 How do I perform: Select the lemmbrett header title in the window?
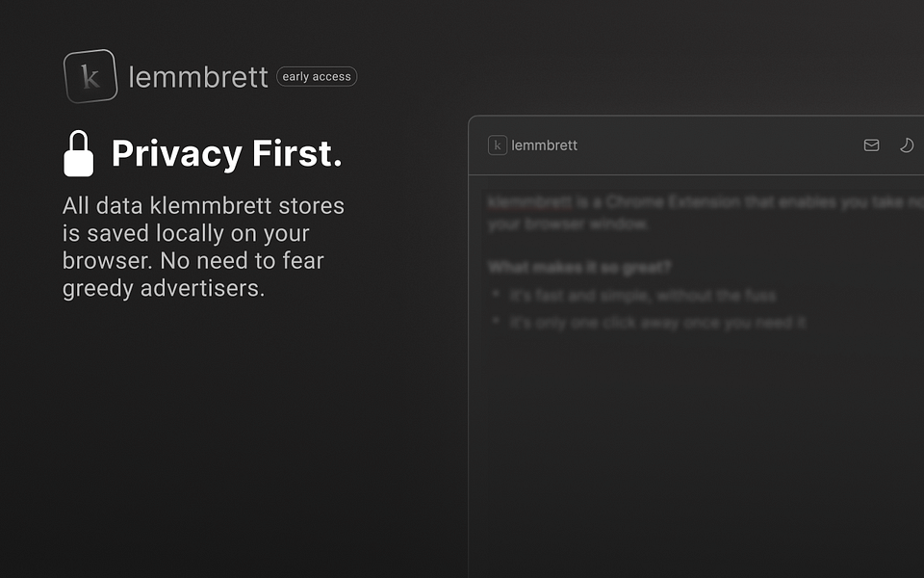(x=545, y=144)
